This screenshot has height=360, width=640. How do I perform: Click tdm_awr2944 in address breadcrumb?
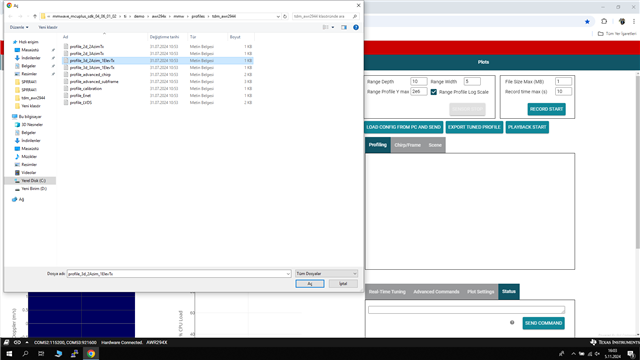(x=224, y=16)
